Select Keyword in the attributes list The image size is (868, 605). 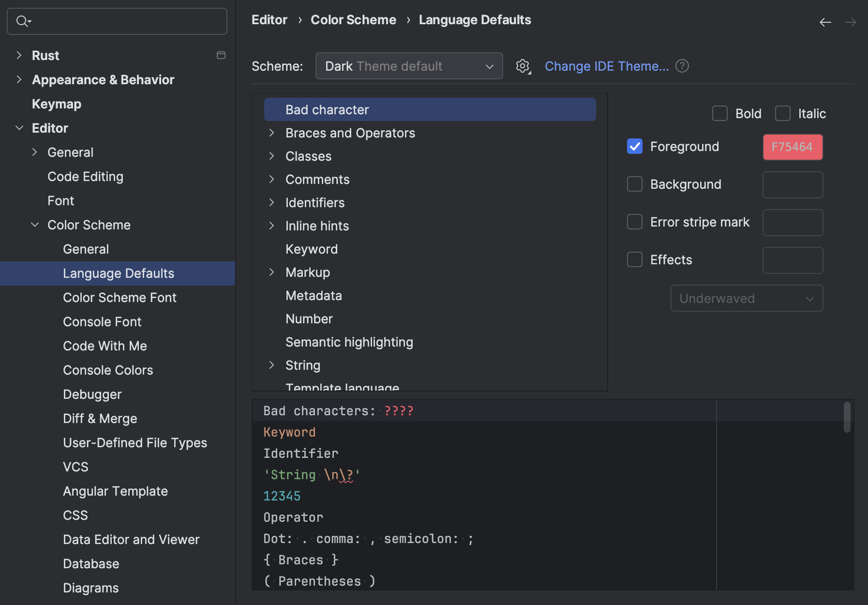click(312, 249)
